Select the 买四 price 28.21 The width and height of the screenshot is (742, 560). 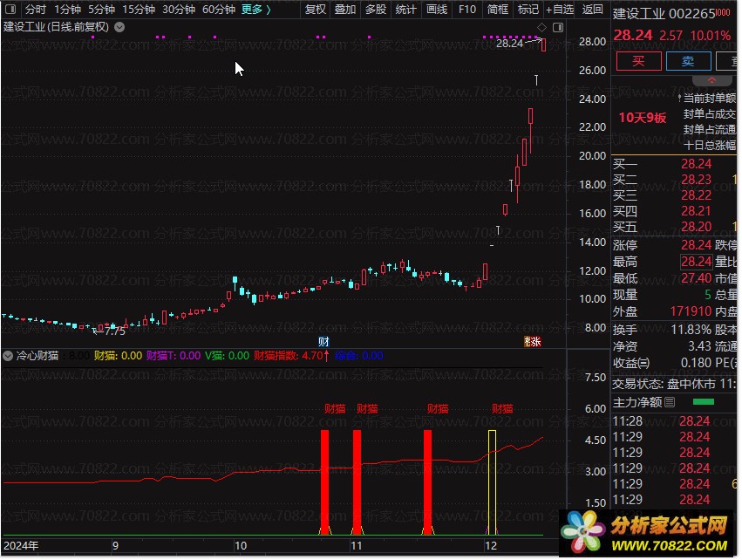point(696,210)
